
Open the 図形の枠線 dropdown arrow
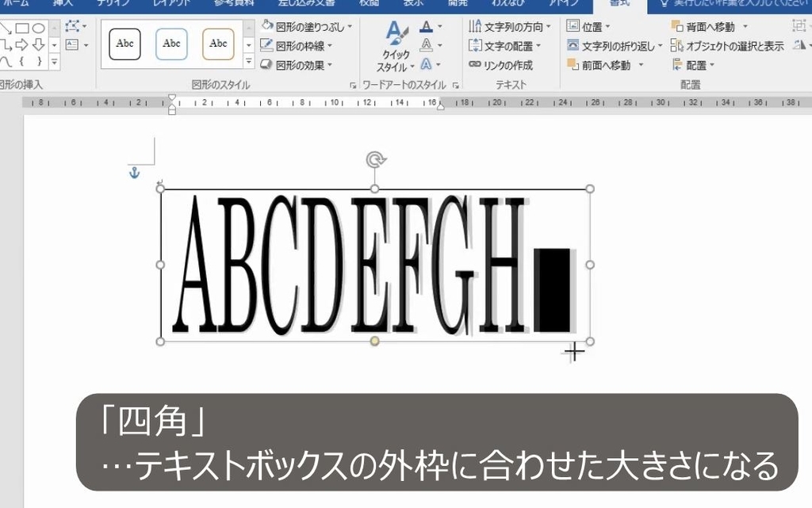(330, 47)
